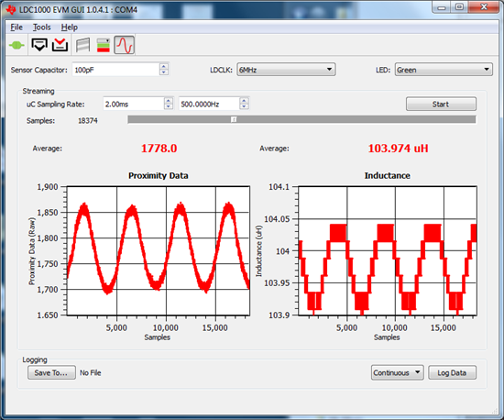Expand the LED Green dropdown
The width and height of the screenshot is (504, 420).
[x=444, y=70]
